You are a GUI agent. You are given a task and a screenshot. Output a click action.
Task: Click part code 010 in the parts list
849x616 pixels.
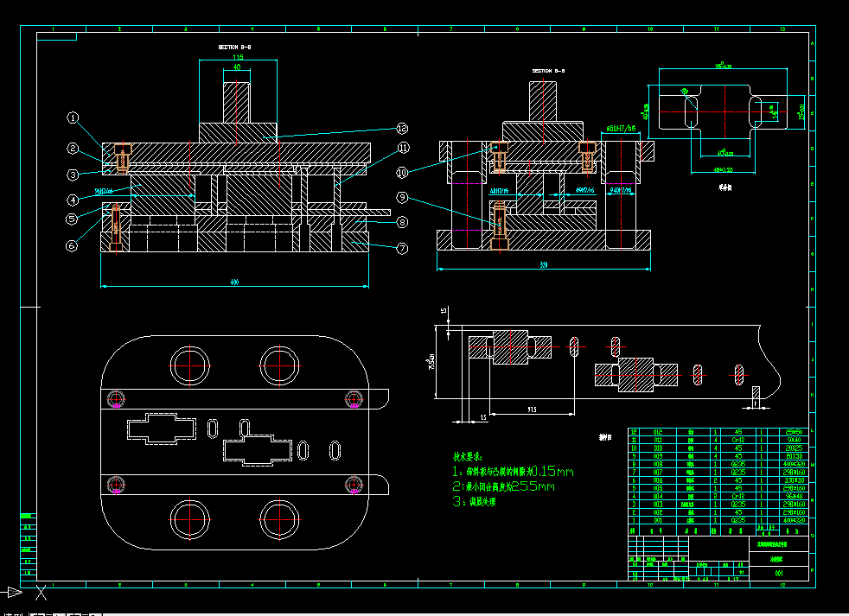pos(658,448)
